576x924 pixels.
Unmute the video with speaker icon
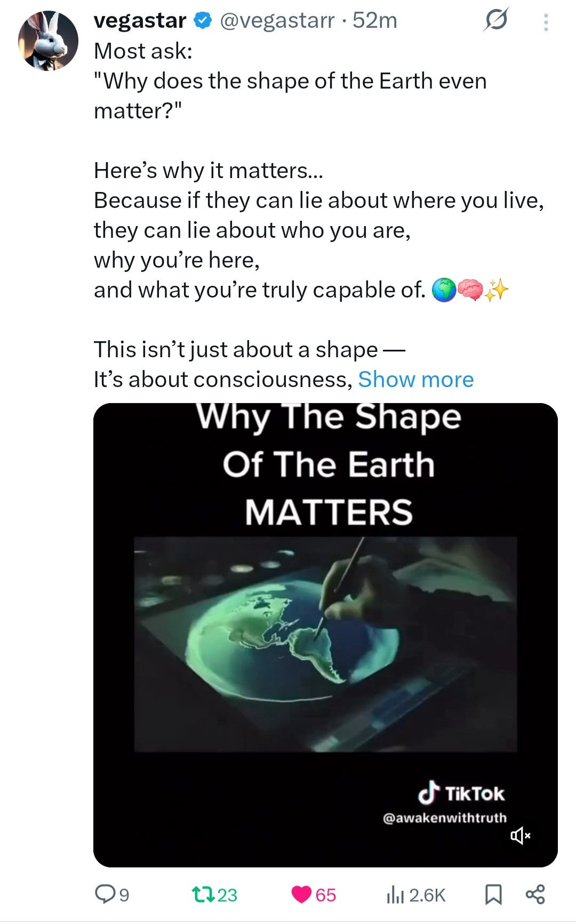519,835
